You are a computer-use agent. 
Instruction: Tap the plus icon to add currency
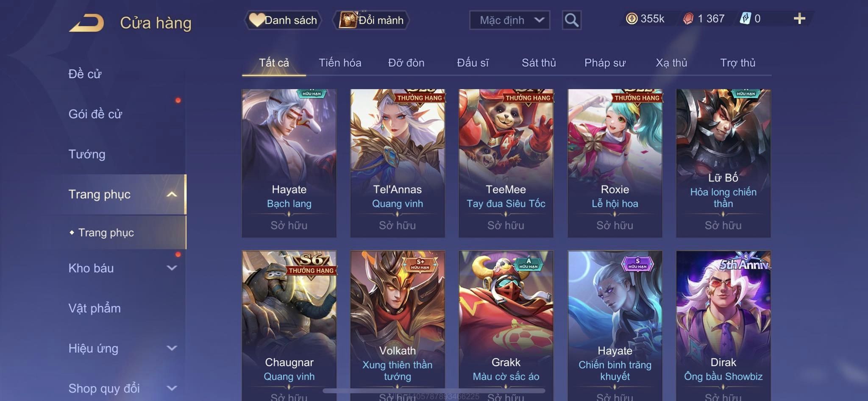pos(799,19)
